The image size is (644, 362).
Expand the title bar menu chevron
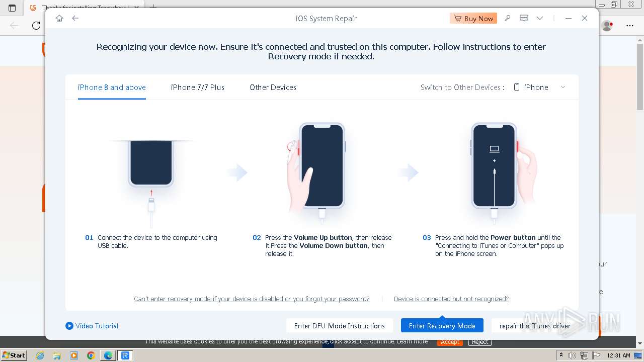coord(540,18)
